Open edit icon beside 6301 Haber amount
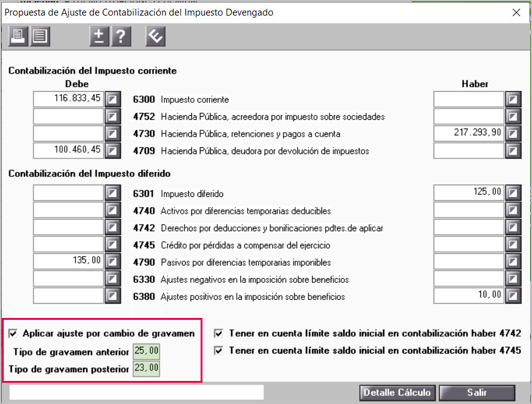The height and width of the screenshot is (404, 532). point(513,193)
